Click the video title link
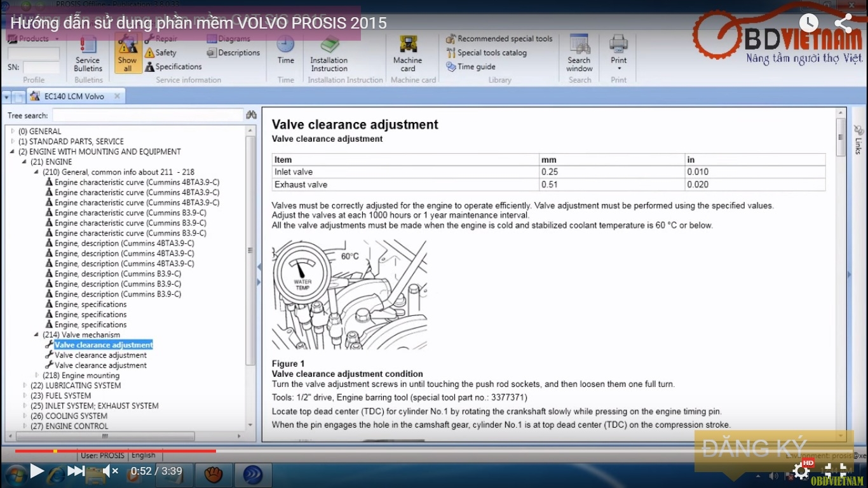The image size is (868, 488). [x=198, y=24]
